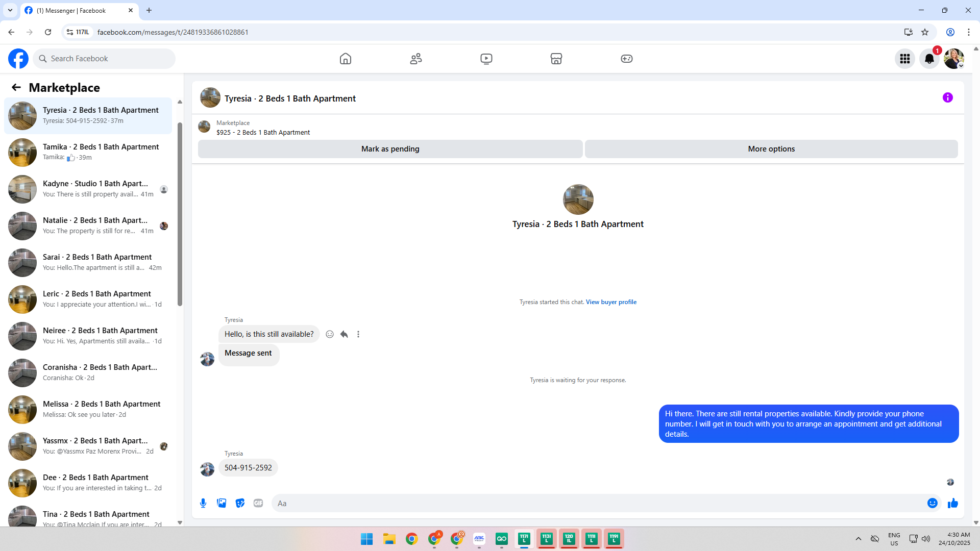Show hidden system tray icons
The image size is (980, 551).
[859, 539]
